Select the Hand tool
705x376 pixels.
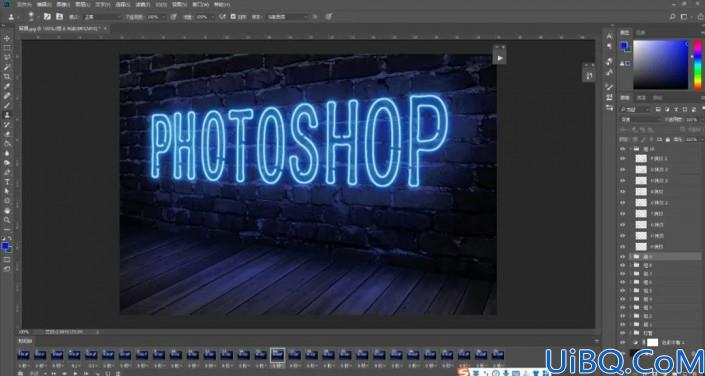click(7, 210)
